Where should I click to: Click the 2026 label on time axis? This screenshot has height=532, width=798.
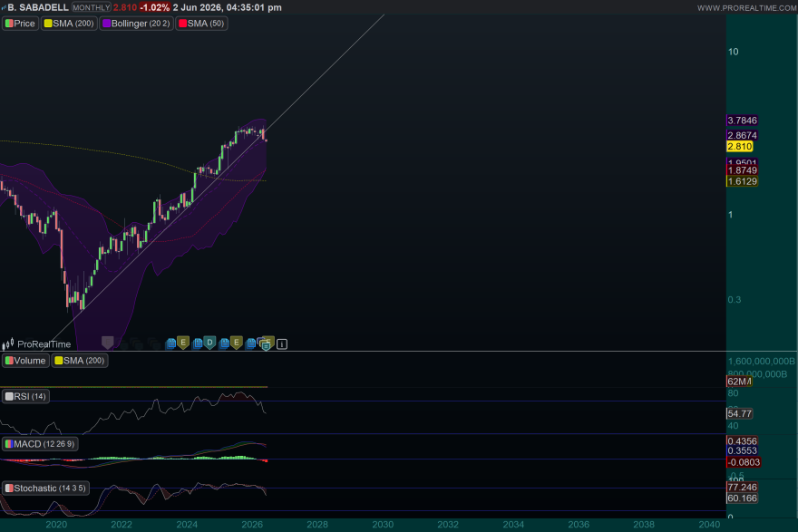click(252, 525)
